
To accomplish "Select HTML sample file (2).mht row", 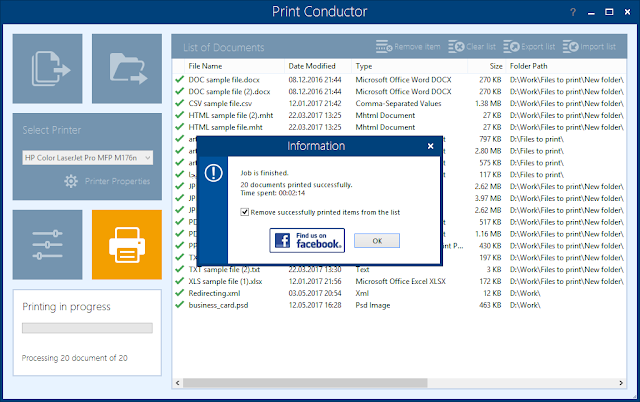I will pos(399,115).
